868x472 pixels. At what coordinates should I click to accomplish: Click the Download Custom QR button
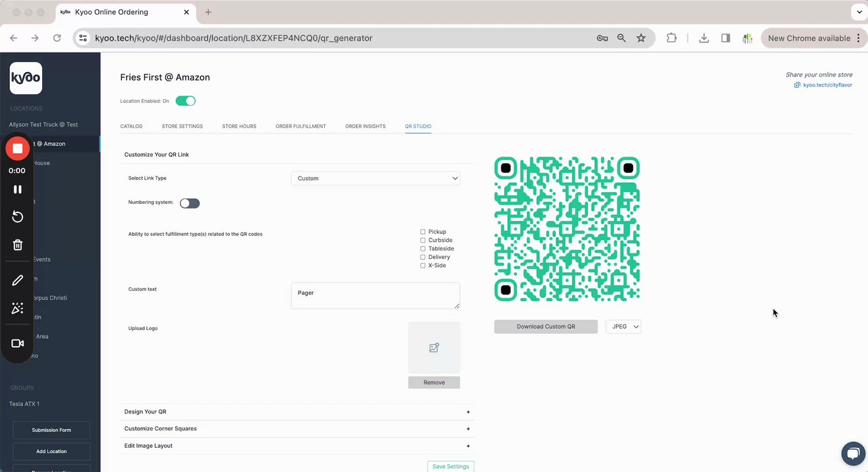546,326
